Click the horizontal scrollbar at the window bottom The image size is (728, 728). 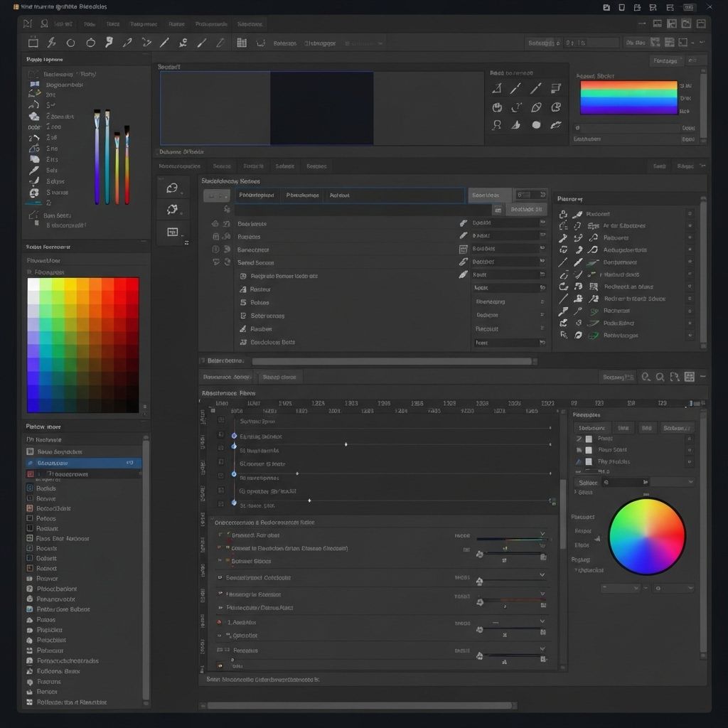[x=359, y=706]
